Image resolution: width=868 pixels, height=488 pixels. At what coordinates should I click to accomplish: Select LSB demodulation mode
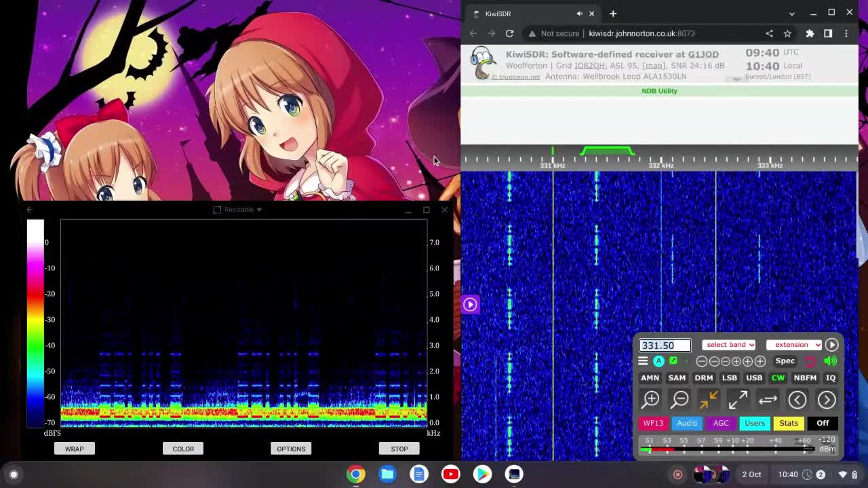click(x=729, y=378)
